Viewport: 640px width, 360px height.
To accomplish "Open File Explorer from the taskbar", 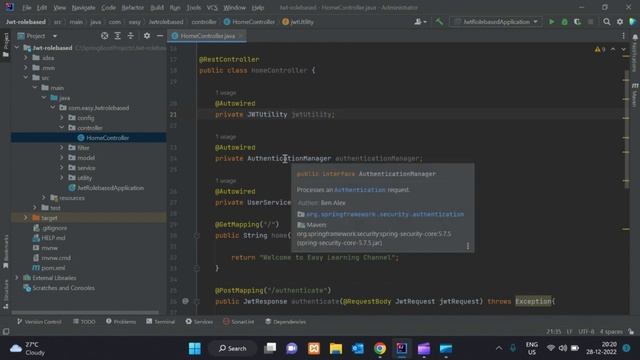I will [x=336, y=349].
